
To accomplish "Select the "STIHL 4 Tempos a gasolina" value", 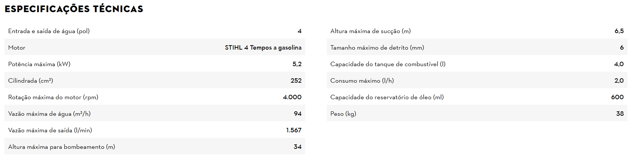I will click(263, 48).
